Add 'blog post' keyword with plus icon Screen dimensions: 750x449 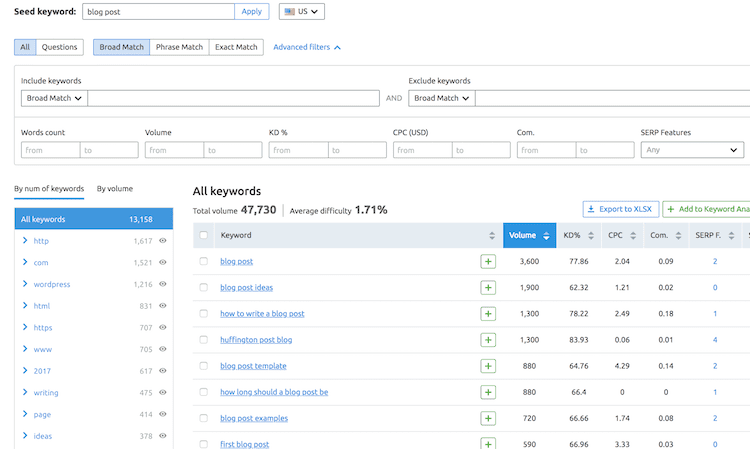pyautogui.click(x=488, y=262)
